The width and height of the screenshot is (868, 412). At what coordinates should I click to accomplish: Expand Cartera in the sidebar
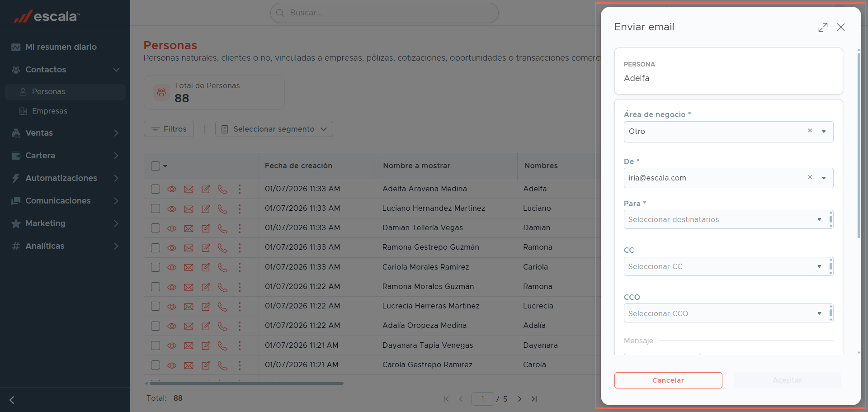point(65,156)
